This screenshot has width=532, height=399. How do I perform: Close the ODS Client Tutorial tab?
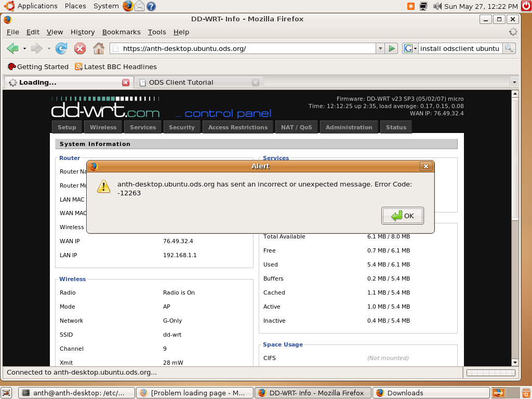coord(256,83)
